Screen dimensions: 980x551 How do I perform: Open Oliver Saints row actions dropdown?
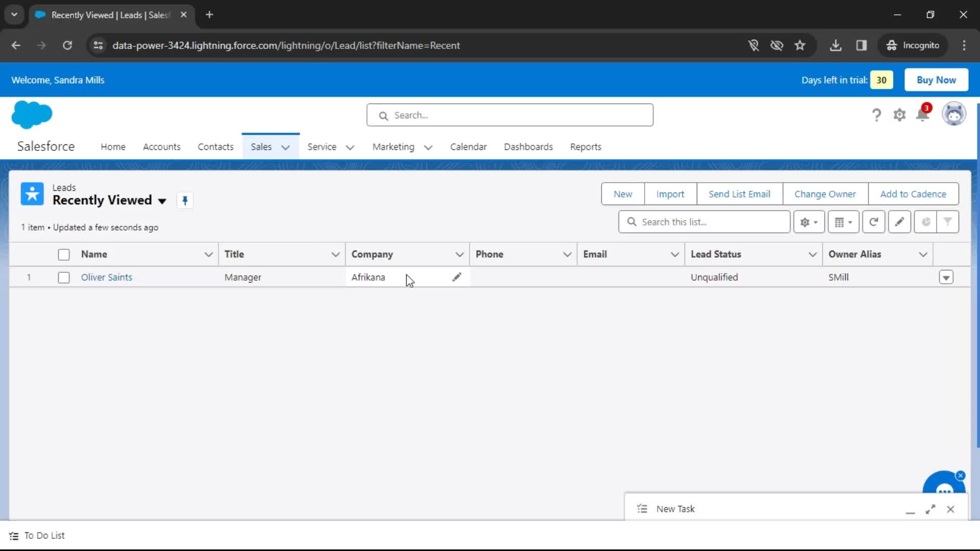pos(946,277)
